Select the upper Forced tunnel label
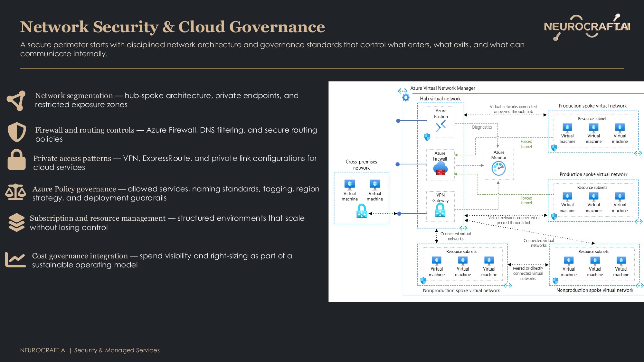The height and width of the screenshot is (362, 644). (x=526, y=144)
